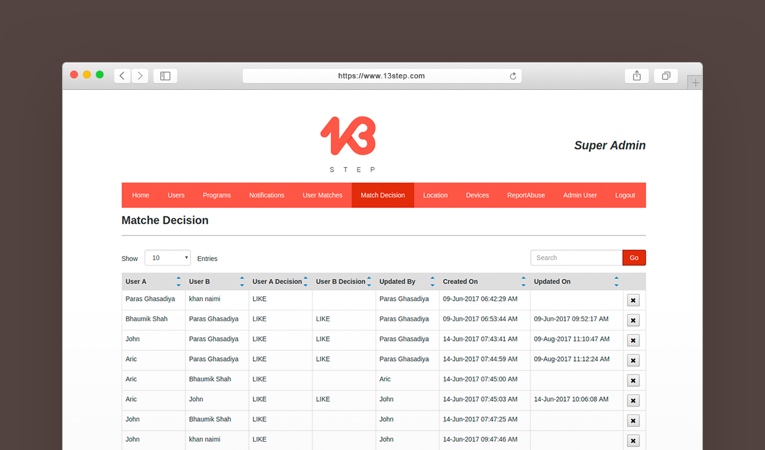Open a new tab with plus icon
Viewport: 765px width, 450px height.
695,82
